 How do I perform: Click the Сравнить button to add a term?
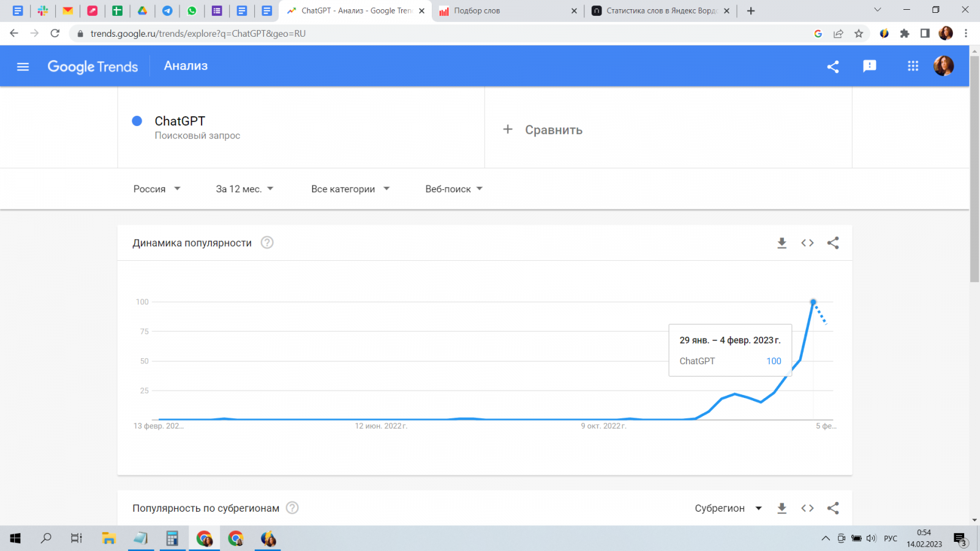click(x=554, y=130)
